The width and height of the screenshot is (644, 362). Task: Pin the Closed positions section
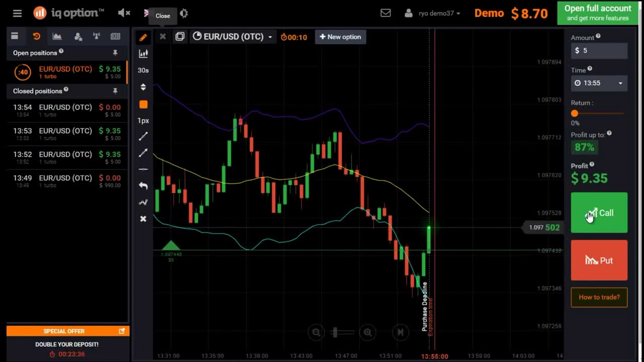point(115,91)
